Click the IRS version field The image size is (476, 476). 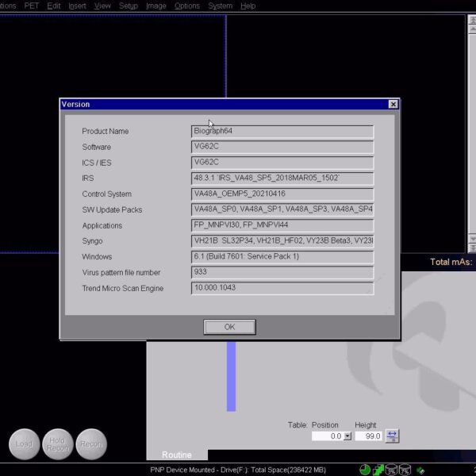coord(282,178)
